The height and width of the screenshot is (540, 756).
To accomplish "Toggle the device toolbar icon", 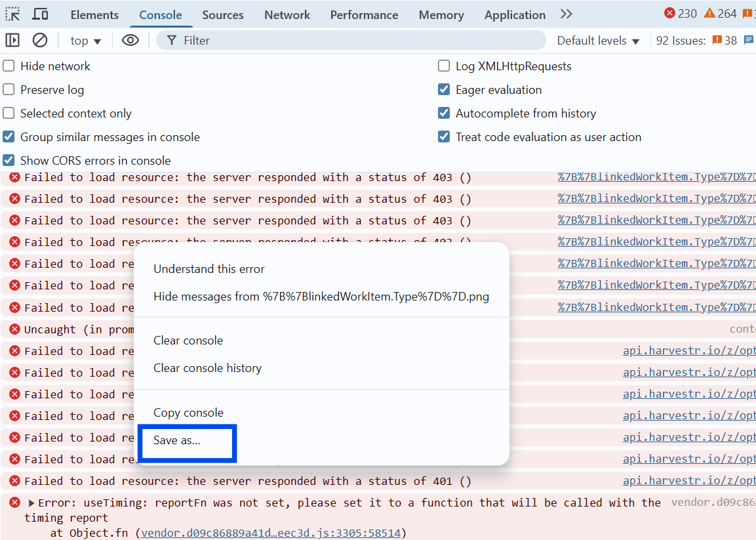I will click(40, 14).
